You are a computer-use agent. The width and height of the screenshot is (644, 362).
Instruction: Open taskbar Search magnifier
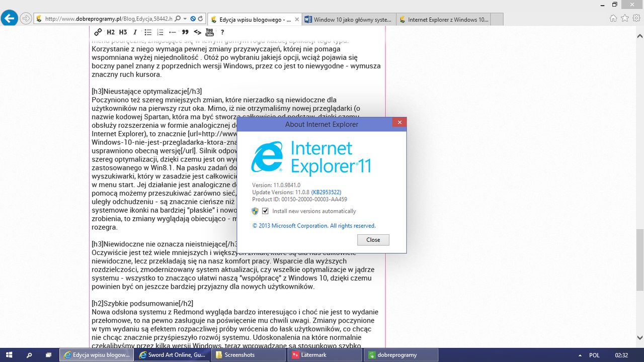point(29,355)
